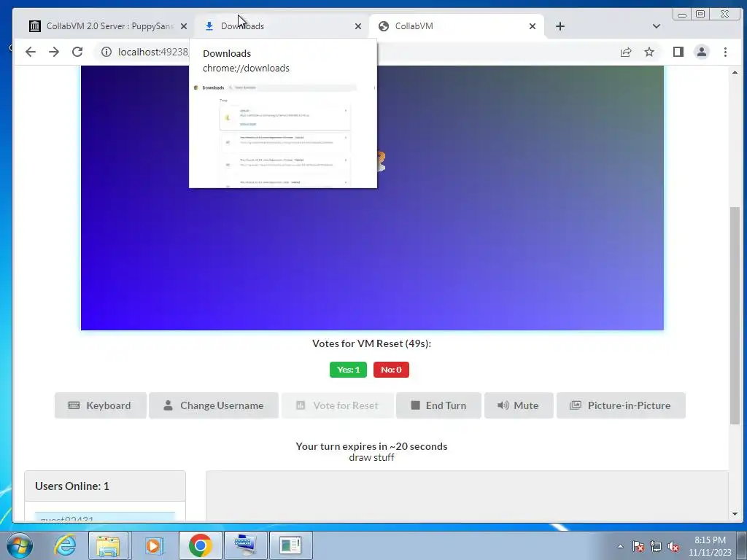Expand the tab search chevron

[656, 26]
